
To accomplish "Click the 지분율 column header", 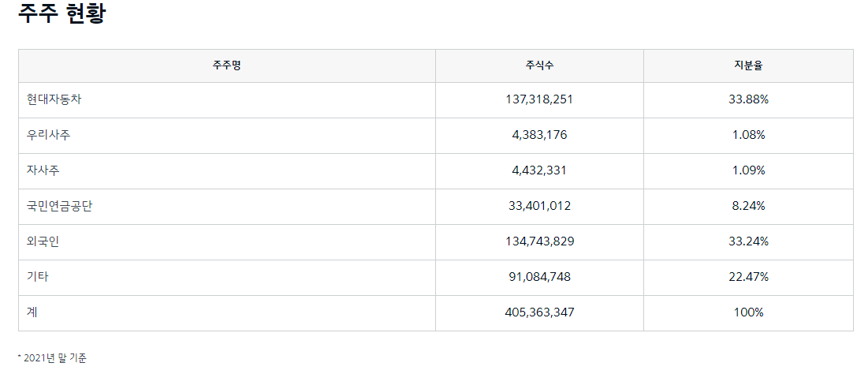I will click(x=748, y=65).
